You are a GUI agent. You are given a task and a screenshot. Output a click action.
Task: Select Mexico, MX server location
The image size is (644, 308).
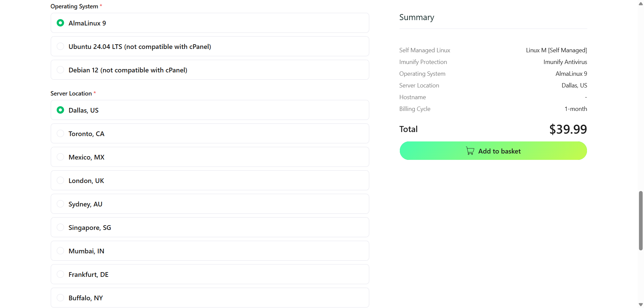tap(210, 157)
